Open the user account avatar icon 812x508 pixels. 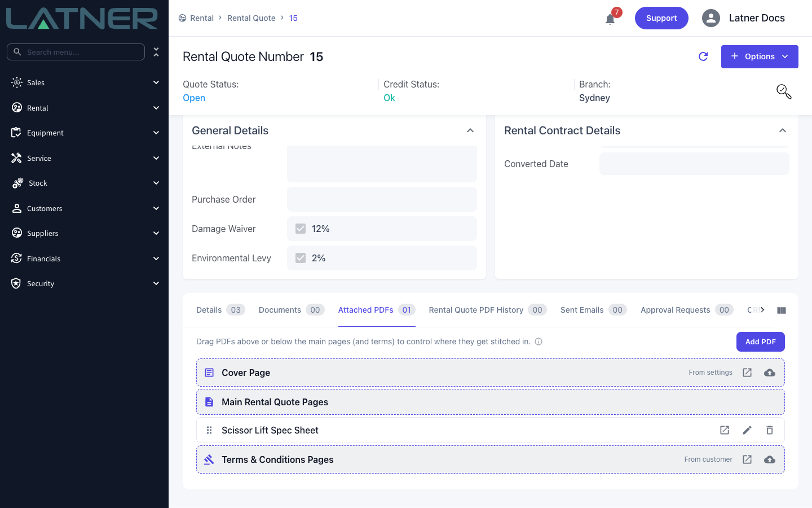(711, 18)
